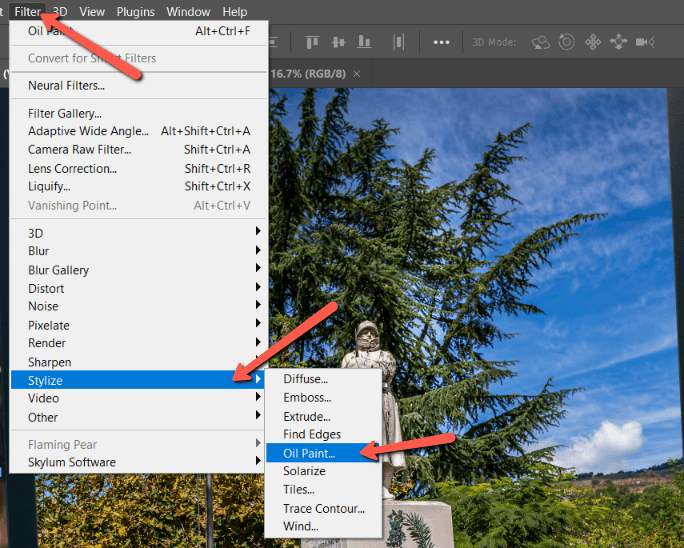Screen dimensions: 684x548
Task: Select the 3D slide camera icon
Action: 618,42
